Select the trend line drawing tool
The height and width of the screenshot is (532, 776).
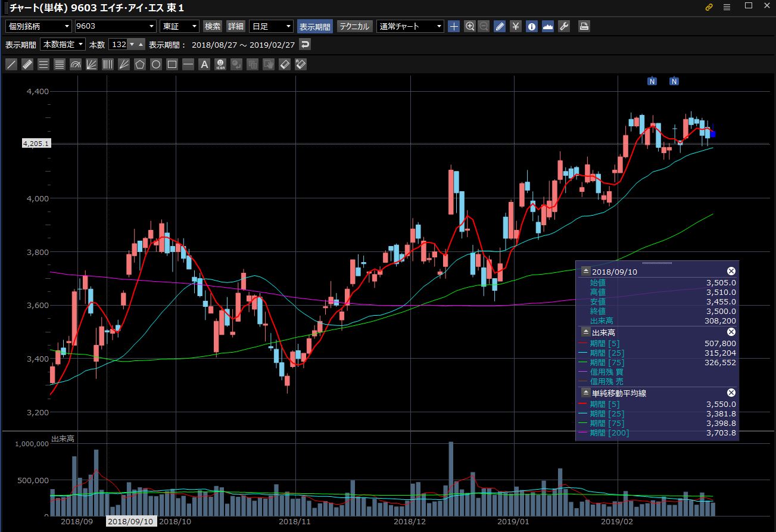tap(11, 64)
